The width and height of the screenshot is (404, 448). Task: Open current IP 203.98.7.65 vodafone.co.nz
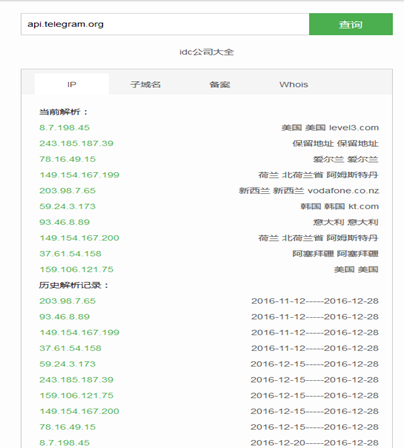[68, 190]
